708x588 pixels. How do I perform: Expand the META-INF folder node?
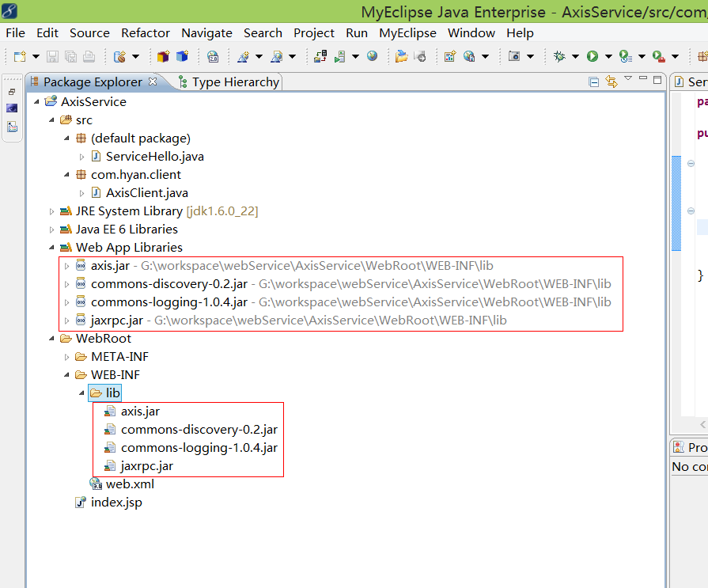click(66, 357)
